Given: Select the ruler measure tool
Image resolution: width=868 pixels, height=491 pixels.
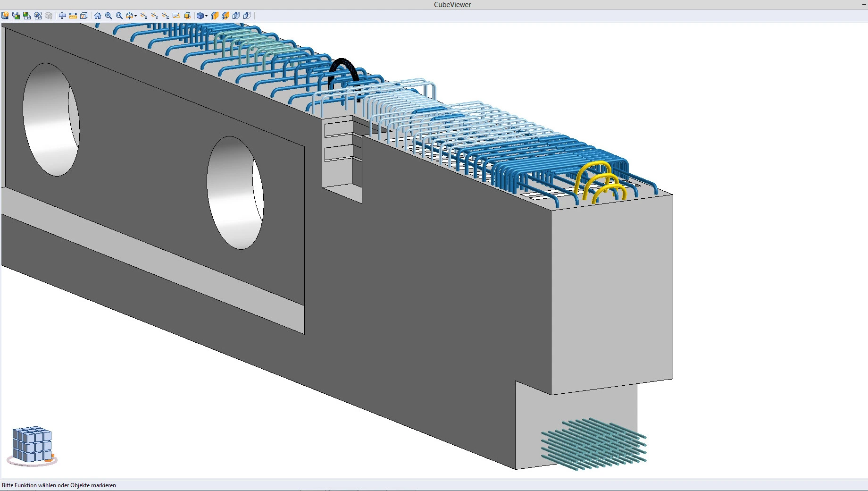Looking at the screenshot, I should coord(73,16).
